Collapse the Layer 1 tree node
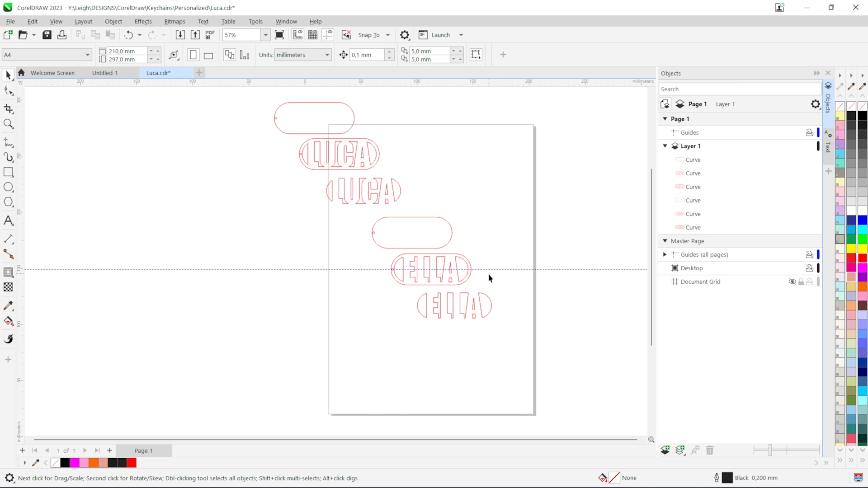868x488 pixels. click(x=665, y=146)
